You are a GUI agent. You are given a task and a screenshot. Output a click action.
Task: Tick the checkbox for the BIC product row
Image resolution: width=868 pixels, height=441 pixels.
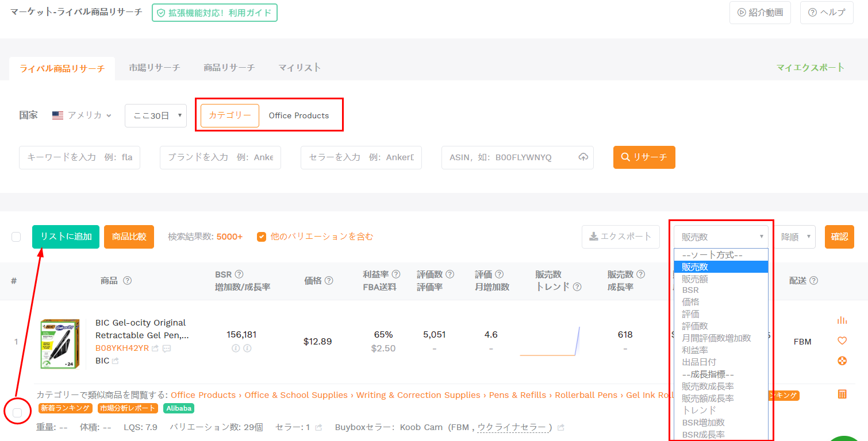tap(17, 412)
